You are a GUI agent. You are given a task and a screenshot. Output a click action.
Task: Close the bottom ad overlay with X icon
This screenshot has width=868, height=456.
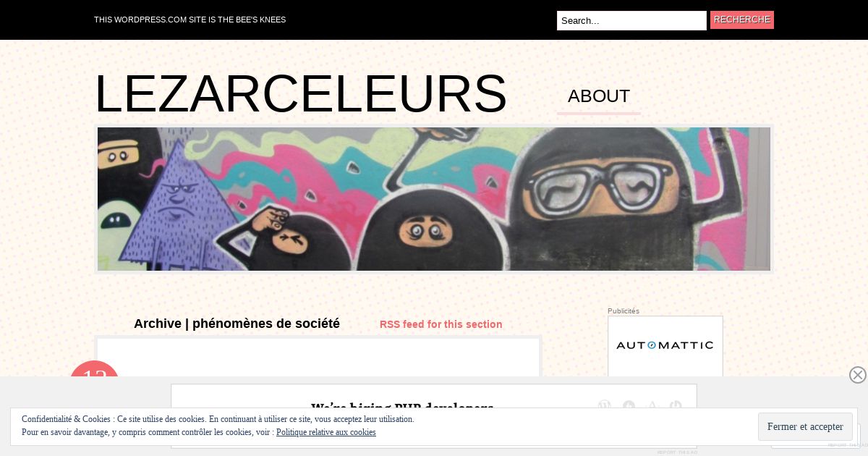click(858, 375)
